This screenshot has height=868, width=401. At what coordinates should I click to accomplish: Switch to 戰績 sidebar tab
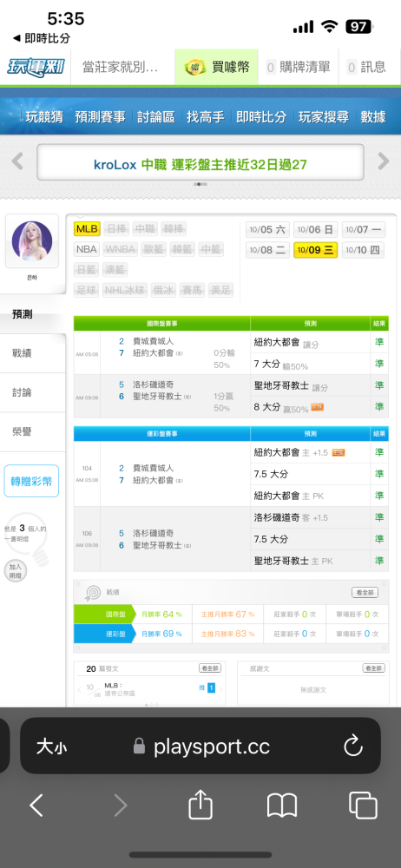pos(32,353)
